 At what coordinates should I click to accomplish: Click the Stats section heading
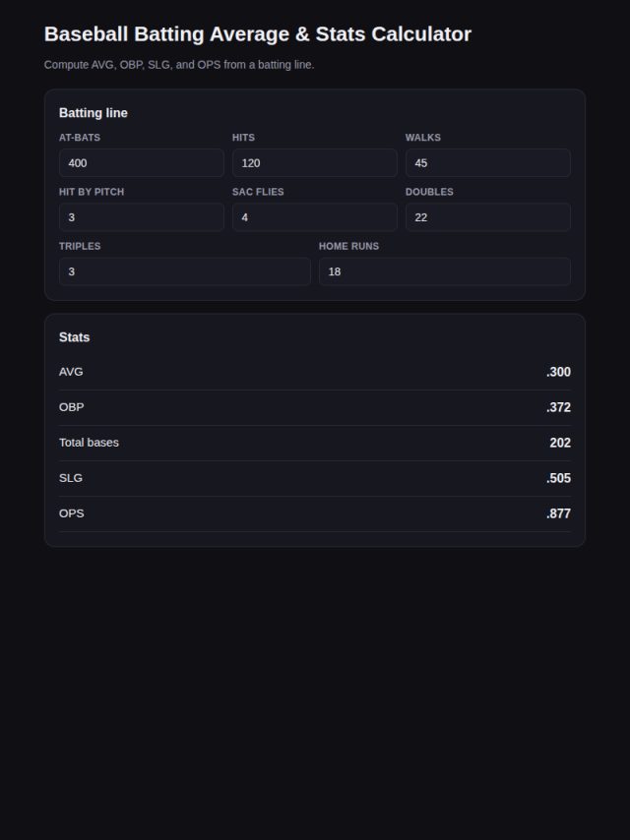(74, 337)
